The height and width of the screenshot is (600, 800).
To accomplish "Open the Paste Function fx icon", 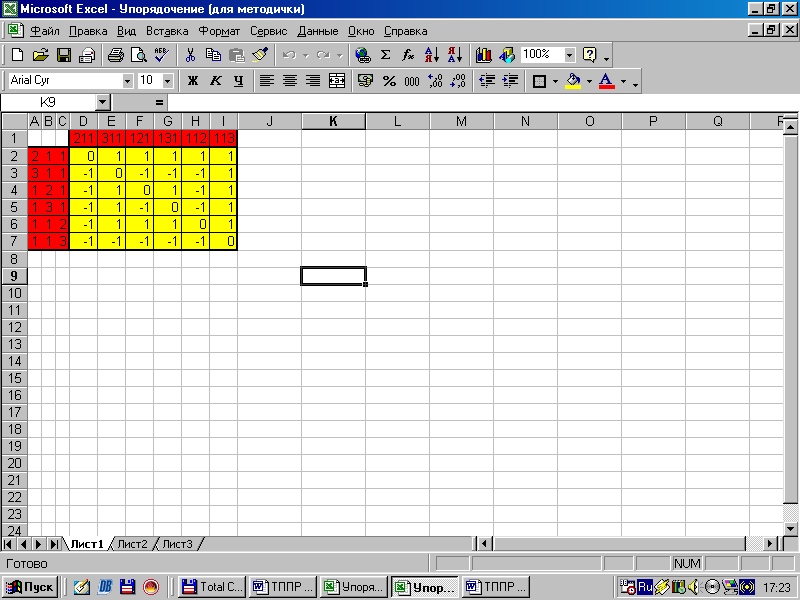I will click(x=408, y=55).
